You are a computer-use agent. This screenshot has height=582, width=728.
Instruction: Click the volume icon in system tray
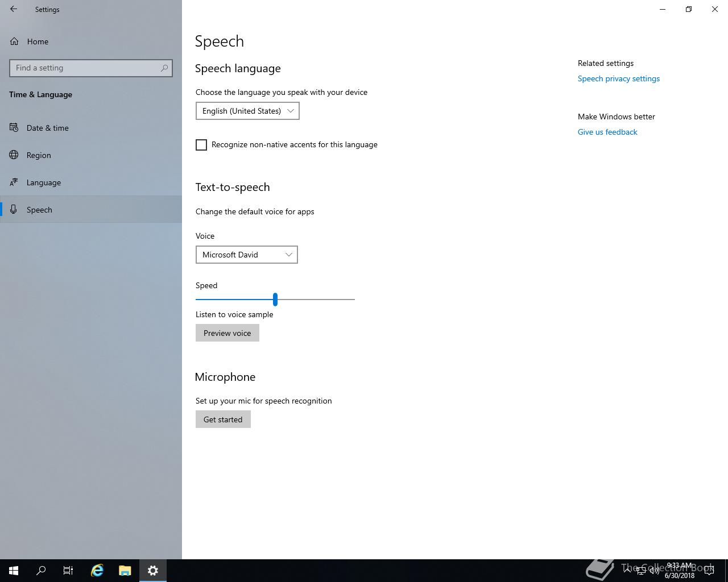point(654,571)
